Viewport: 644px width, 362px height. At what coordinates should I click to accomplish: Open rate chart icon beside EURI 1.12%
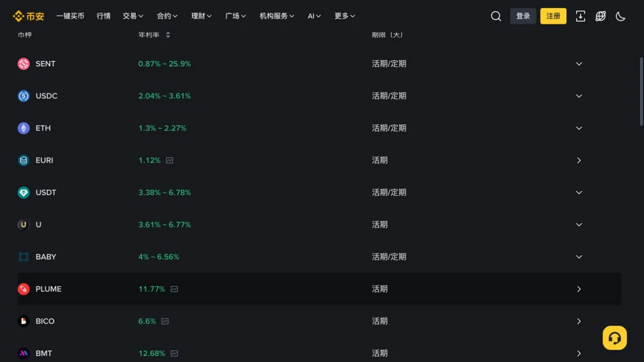click(x=170, y=160)
